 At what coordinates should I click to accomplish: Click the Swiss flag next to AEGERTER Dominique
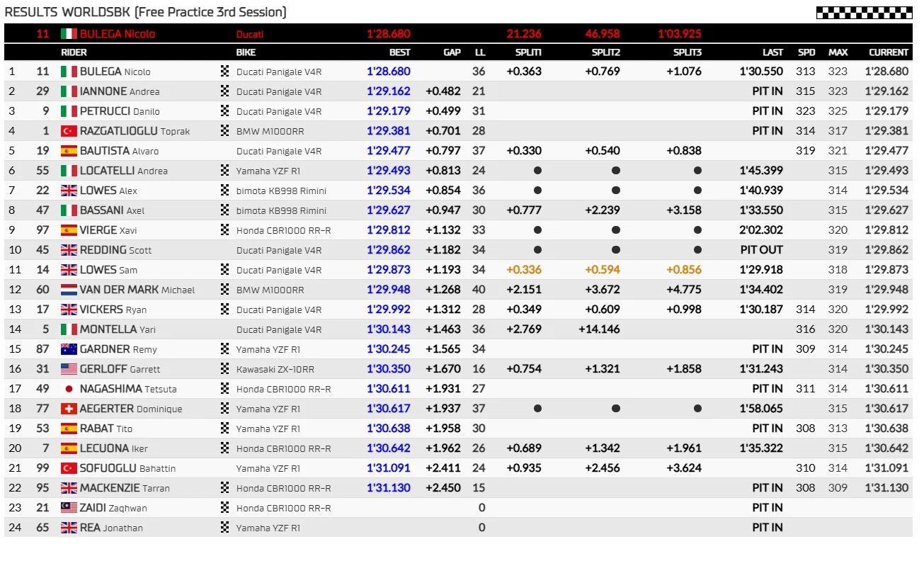pos(69,409)
